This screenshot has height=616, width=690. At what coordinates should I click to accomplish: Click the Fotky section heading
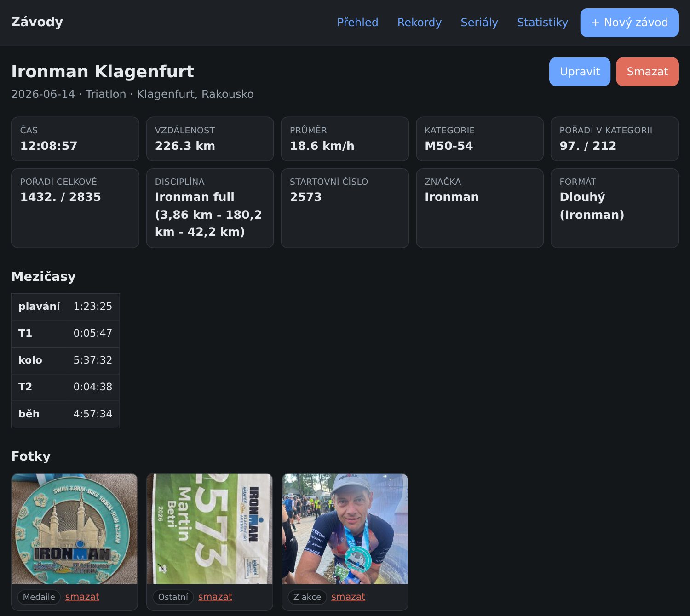31,456
